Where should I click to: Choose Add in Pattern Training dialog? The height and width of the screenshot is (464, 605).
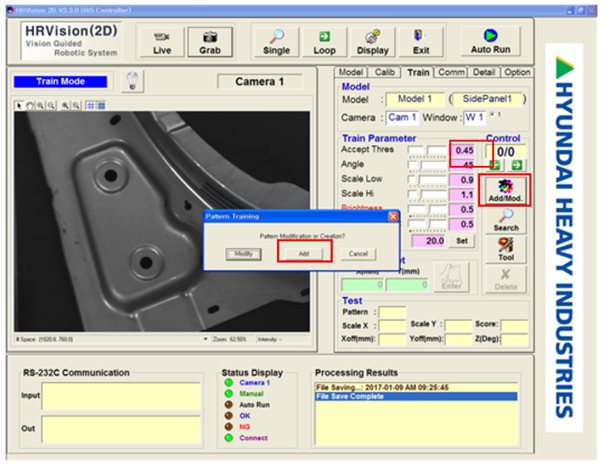click(304, 254)
